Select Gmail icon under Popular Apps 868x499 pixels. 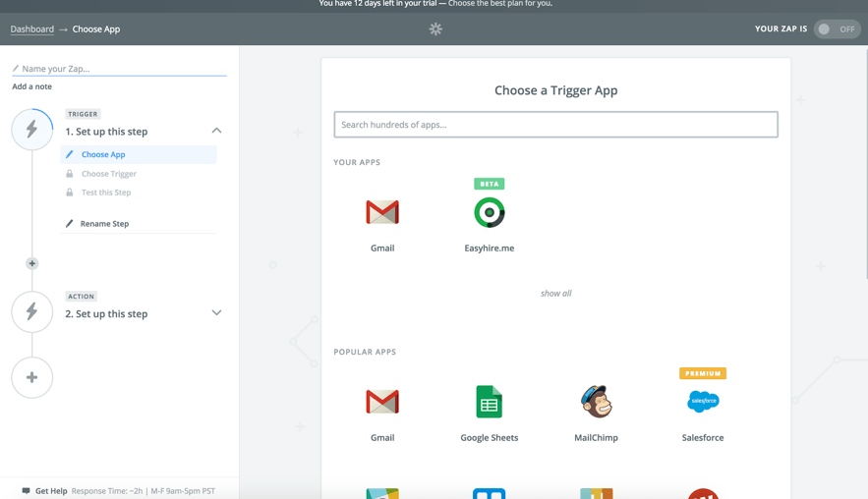(382, 402)
